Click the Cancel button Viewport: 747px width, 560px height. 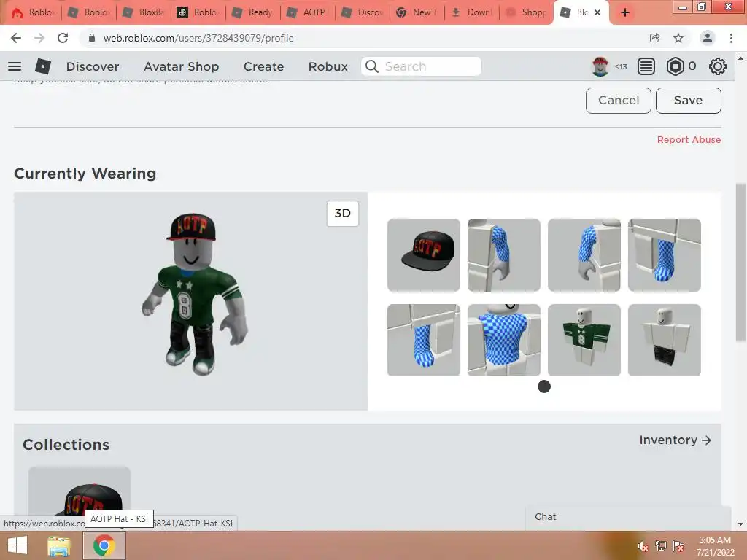[x=619, y=101]
